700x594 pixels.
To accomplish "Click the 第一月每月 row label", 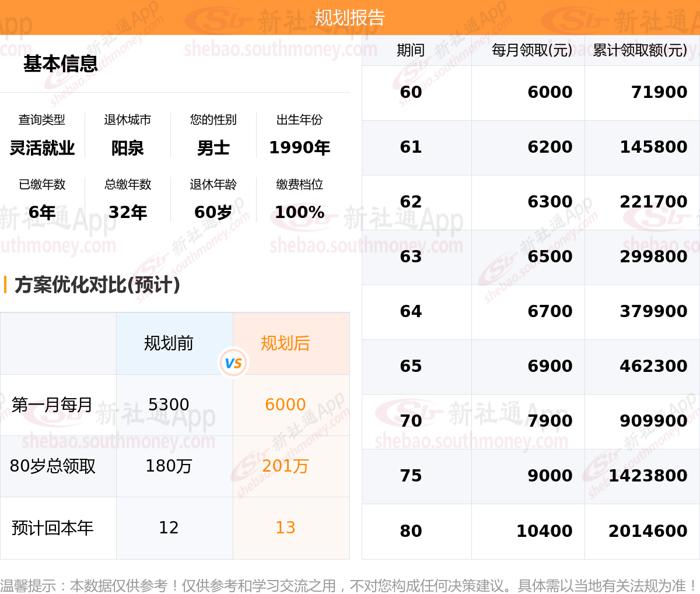I will tap(52, 405).
